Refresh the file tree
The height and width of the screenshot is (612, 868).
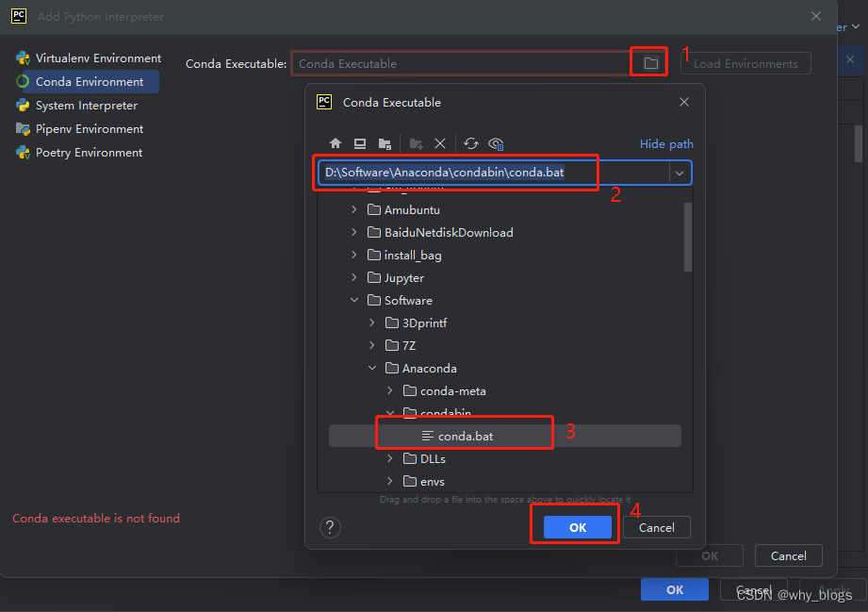[x=471, y=143]
